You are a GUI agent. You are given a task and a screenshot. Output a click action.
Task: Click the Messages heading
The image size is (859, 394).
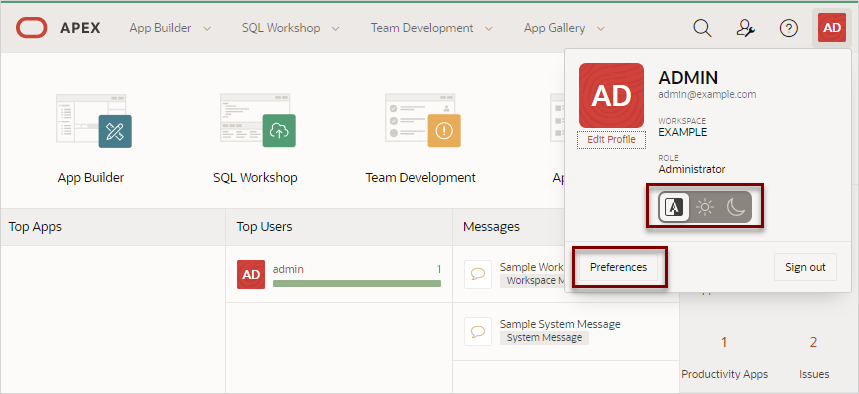(491, 226)
